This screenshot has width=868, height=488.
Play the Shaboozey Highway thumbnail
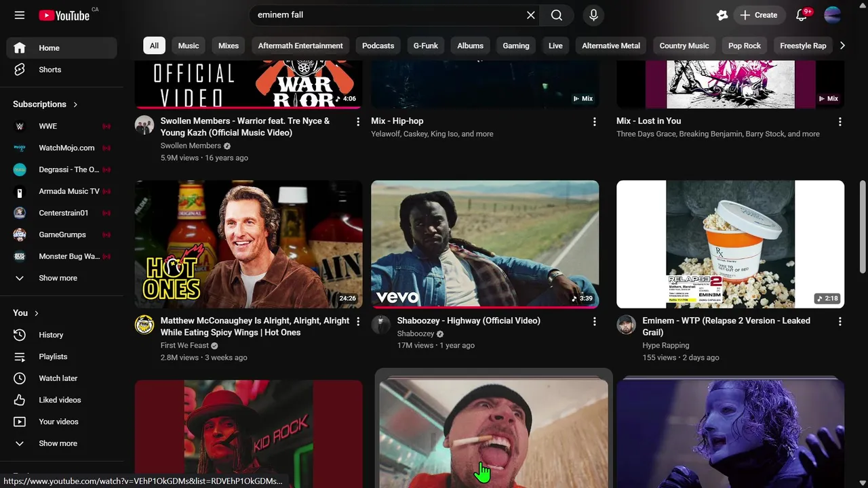tap(485, 244)
